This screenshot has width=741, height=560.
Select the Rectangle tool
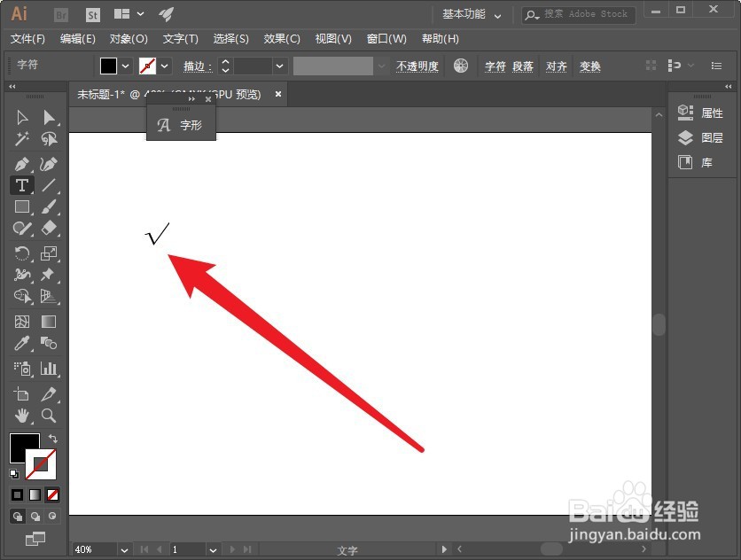22,206
